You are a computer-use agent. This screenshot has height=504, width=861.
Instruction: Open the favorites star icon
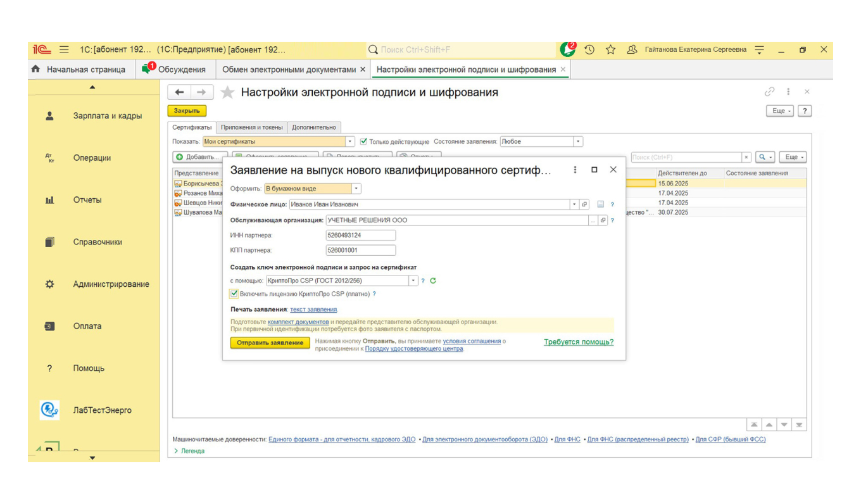click(610, 49)
